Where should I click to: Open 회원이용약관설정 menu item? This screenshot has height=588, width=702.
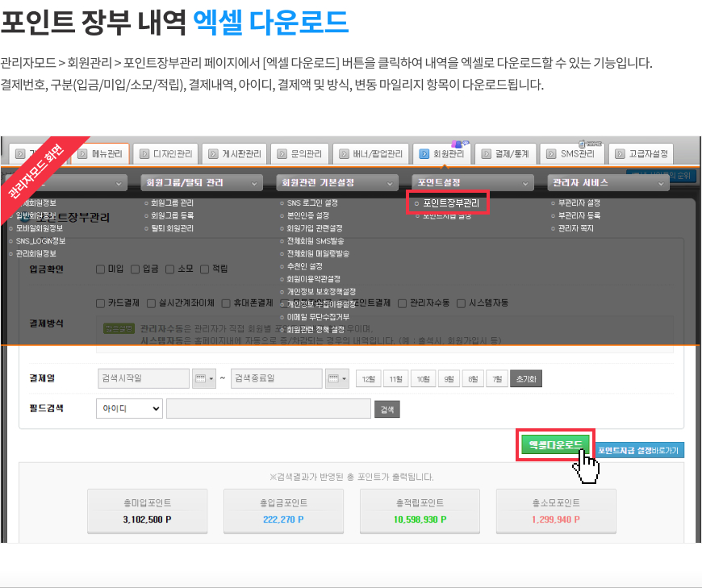point(313,279)
